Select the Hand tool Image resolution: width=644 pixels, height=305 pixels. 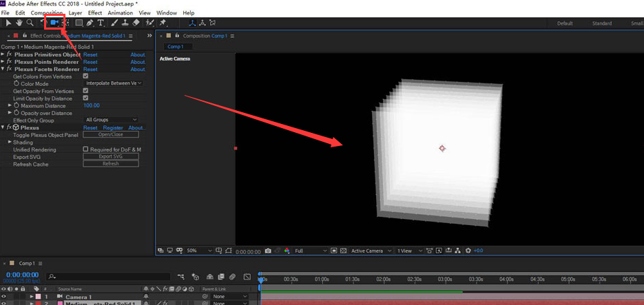coord(19,23)
